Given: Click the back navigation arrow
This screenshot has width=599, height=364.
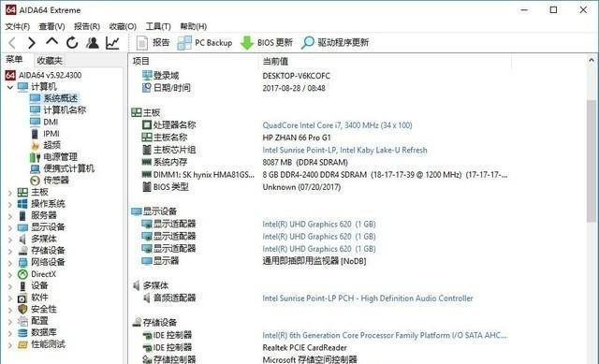Looking at the screenshot, I should point(12,43).
